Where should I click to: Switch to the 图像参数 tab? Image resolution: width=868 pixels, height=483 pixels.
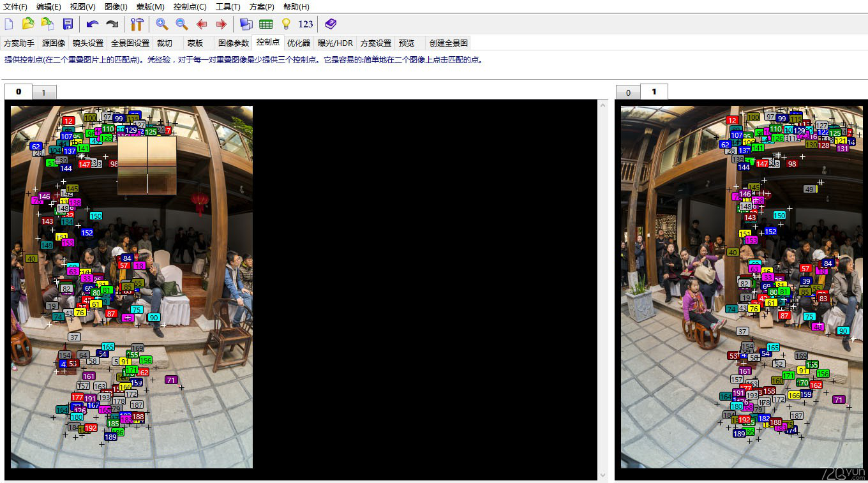pos(234,43)
